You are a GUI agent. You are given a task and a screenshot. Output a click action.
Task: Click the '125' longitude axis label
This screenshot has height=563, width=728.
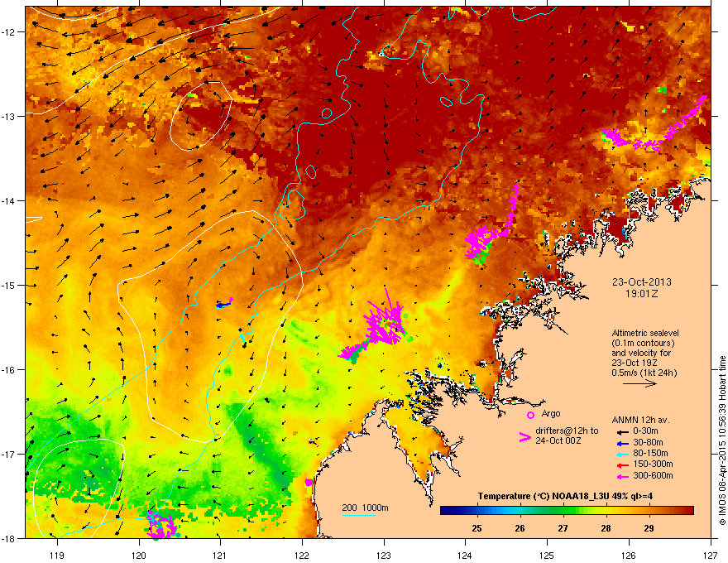[x=547, y=555]
